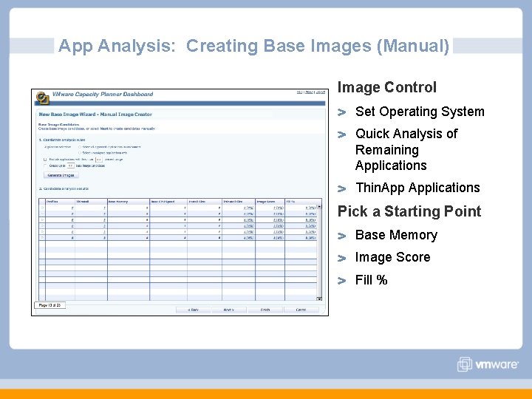Viewport: 532px width, 399px height.
Task: Click the Back wizard button
Action: (194, 310)
